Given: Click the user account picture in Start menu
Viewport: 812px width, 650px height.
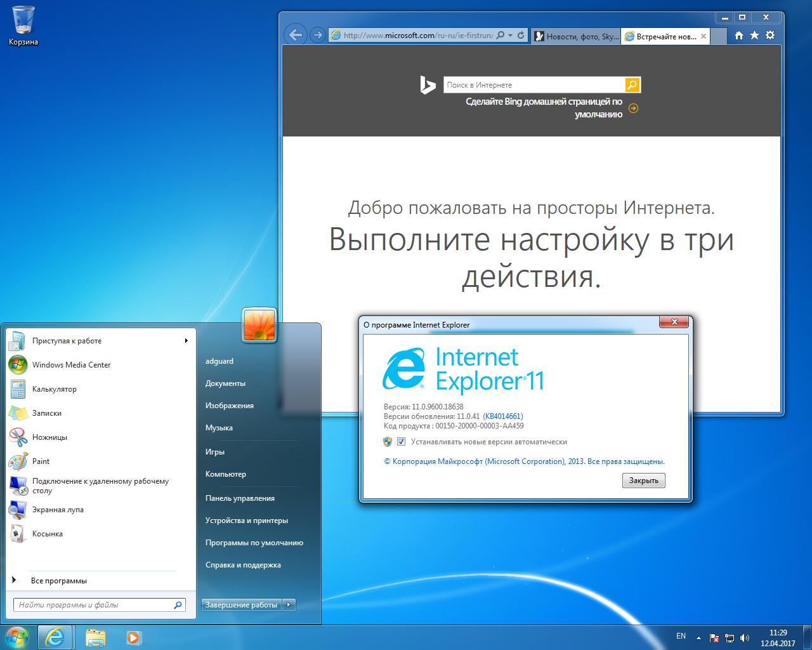Looking at the screenshot, I should click(259, 325).
